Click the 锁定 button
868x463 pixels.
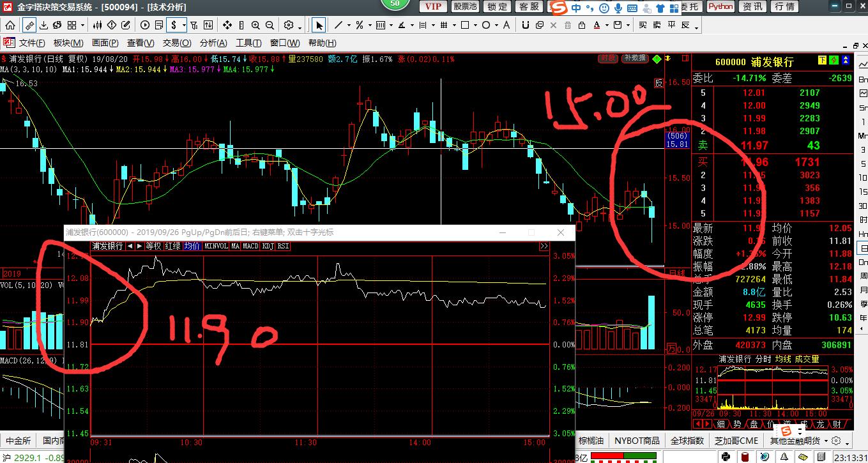coord(497,6)
